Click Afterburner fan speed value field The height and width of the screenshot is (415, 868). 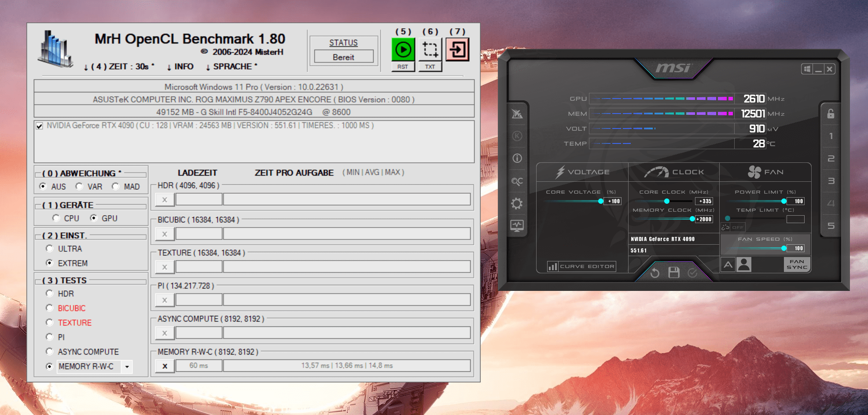pyautogui.click(x=796, y=248)
